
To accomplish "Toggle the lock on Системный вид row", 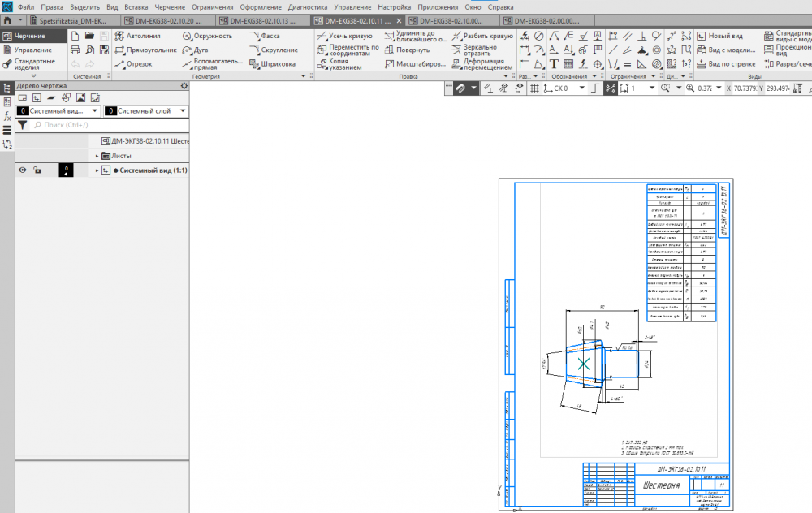I will point(37,170).
